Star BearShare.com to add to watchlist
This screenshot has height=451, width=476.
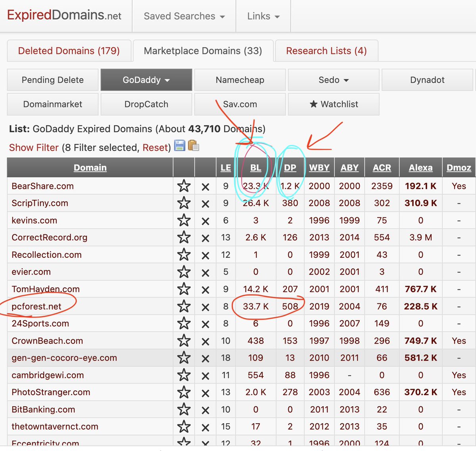click(x=184, y=186)
